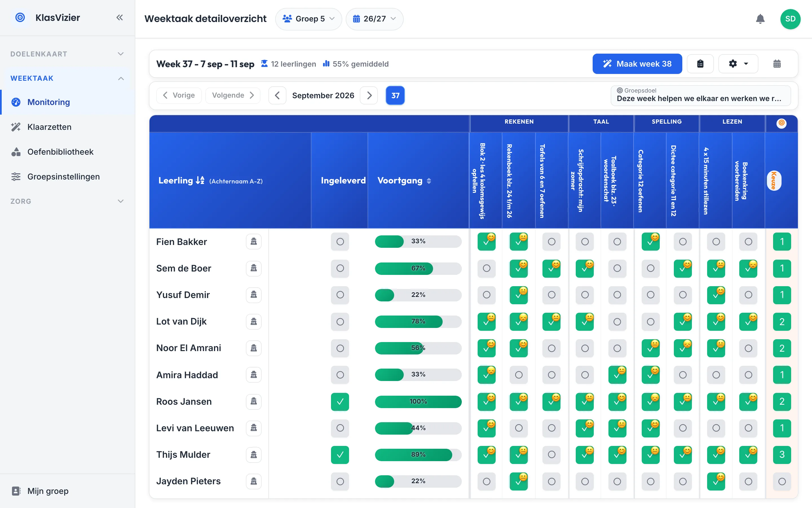
Task: Collapse the sidebar with double chevron icon
Action: tap(120, 17)
